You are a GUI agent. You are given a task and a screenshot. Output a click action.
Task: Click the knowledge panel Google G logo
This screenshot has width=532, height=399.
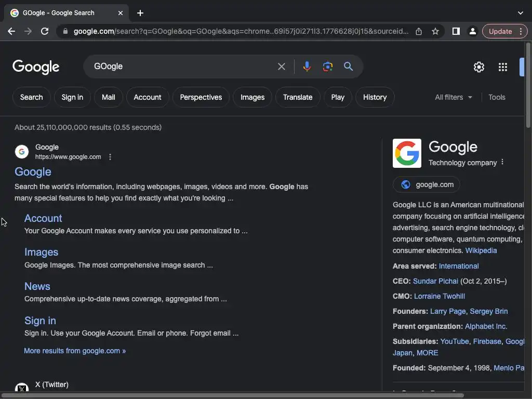click(407, 153)
